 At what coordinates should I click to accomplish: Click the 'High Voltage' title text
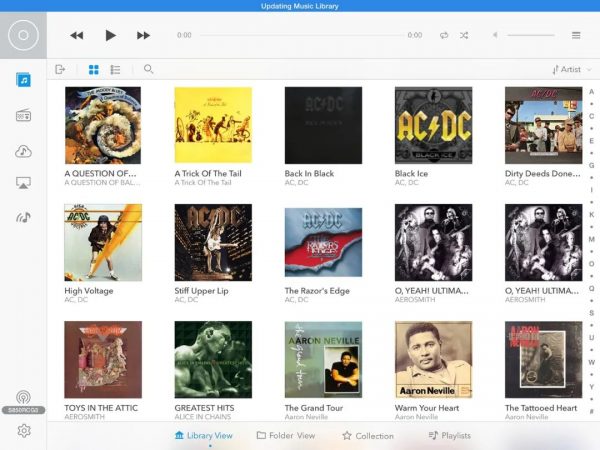click(x=89, y=291)
